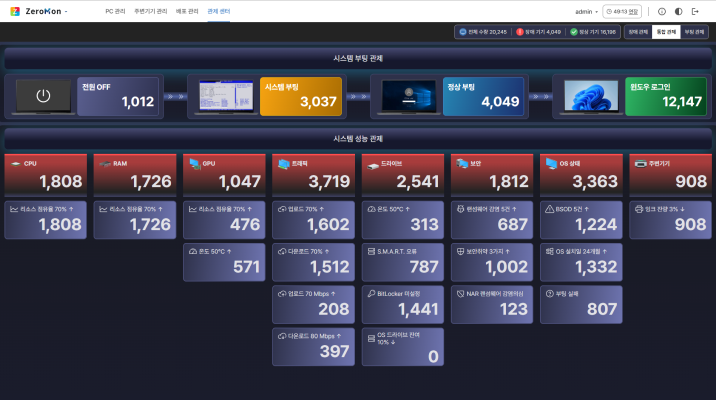Click cloud icon in 다운로드 70% card
716x400 pixels.
282,252
